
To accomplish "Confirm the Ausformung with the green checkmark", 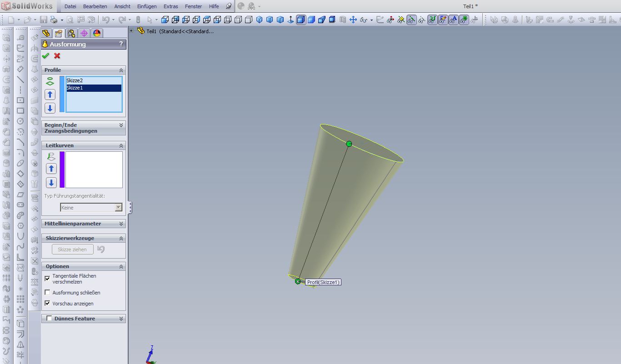I will coord(45,56).
